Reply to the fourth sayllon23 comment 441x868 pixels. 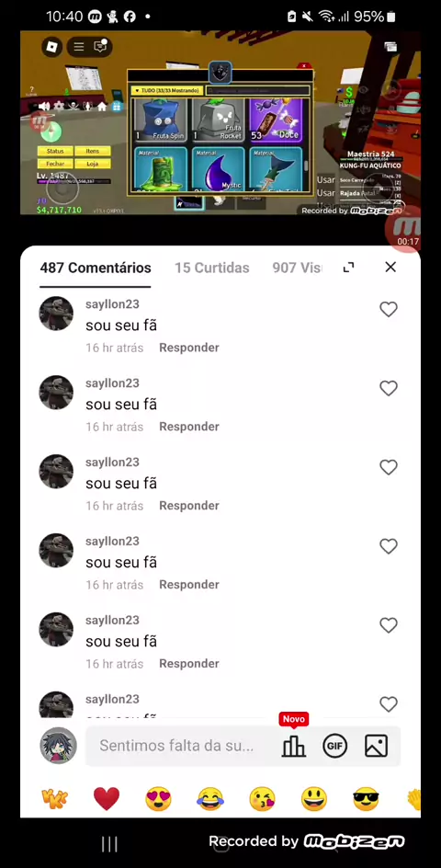click(189, 585)
